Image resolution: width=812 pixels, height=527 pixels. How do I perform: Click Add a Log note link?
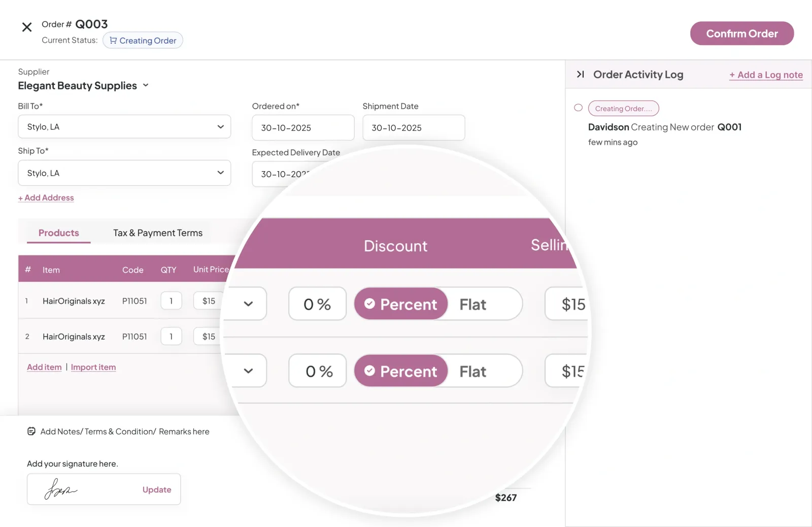766,75
